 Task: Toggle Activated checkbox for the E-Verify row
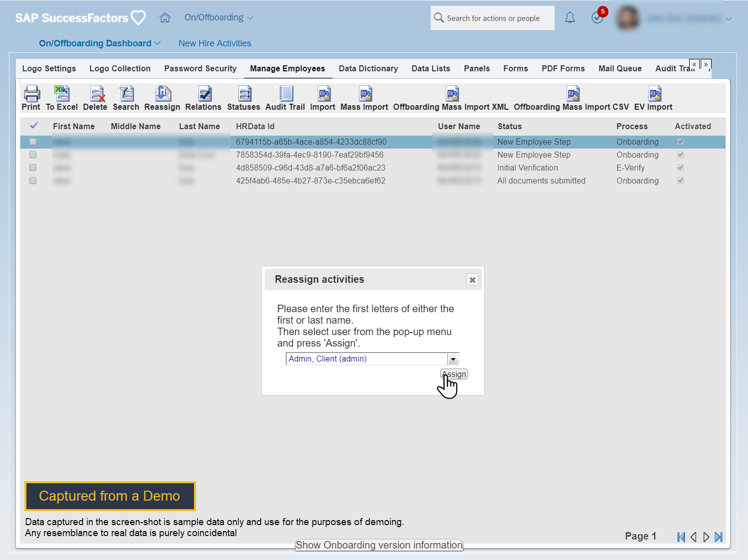pyautogui.click(x=680, y=168)
